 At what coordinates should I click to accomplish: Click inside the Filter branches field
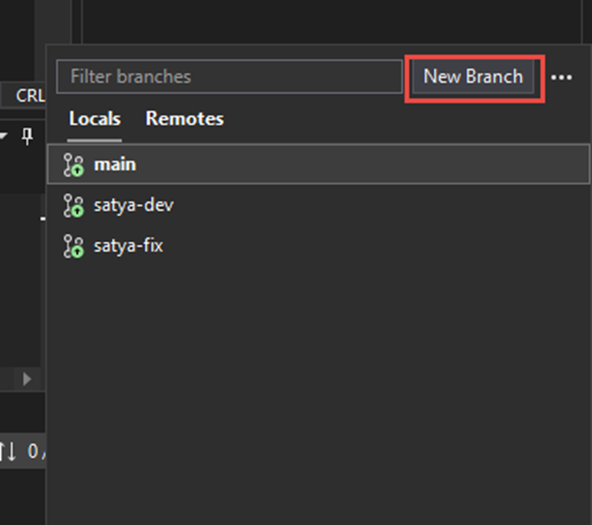[230, 77]
